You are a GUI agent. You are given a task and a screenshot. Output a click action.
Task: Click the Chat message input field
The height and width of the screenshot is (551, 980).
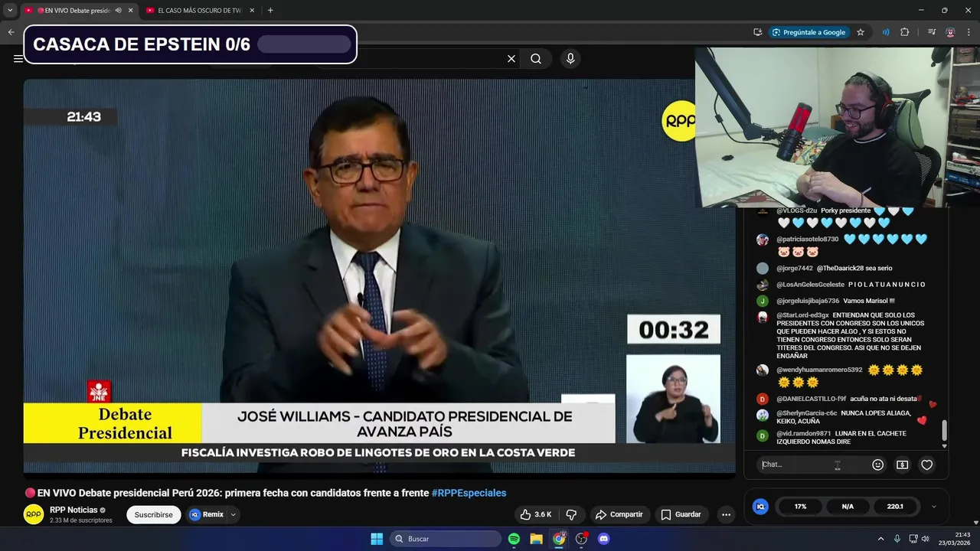coord(813,465)
